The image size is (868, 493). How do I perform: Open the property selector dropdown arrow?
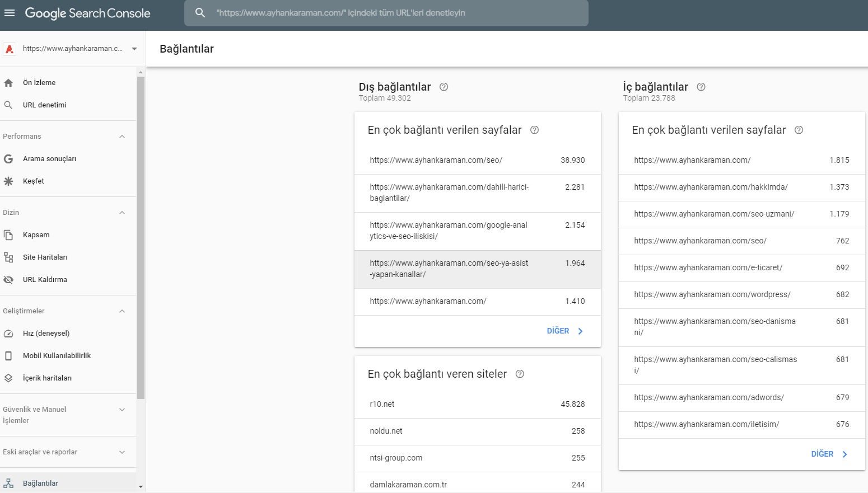[x=134, y=49]
